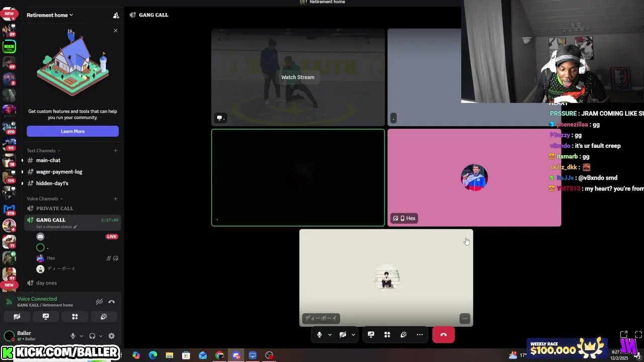Open more options on ディーボーイ tile
The width and height of the screenshot is (644, 362).
pyautogui.click(x=465, y=318)
